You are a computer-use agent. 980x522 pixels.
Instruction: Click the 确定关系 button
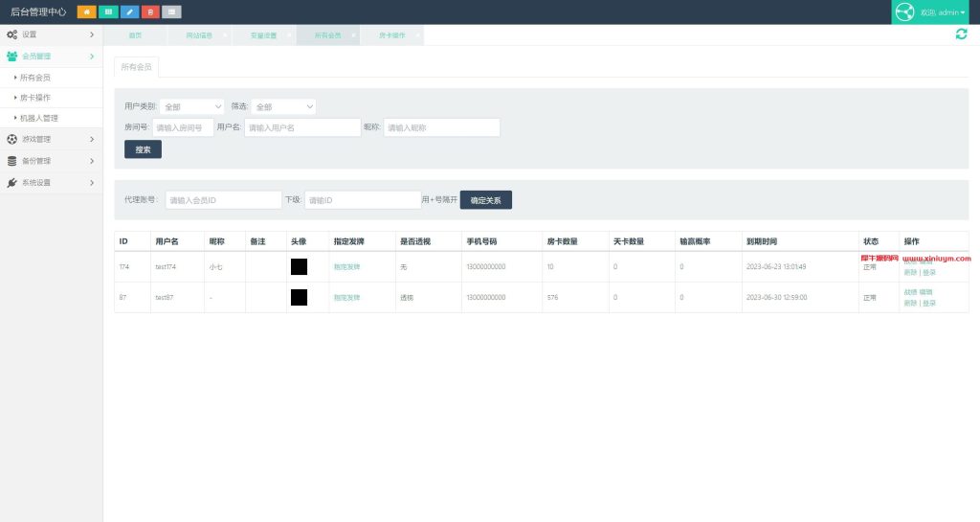pos(486,200)
